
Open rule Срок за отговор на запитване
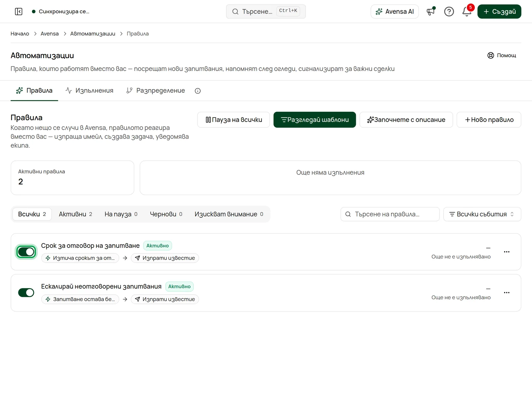coord(90,246)
